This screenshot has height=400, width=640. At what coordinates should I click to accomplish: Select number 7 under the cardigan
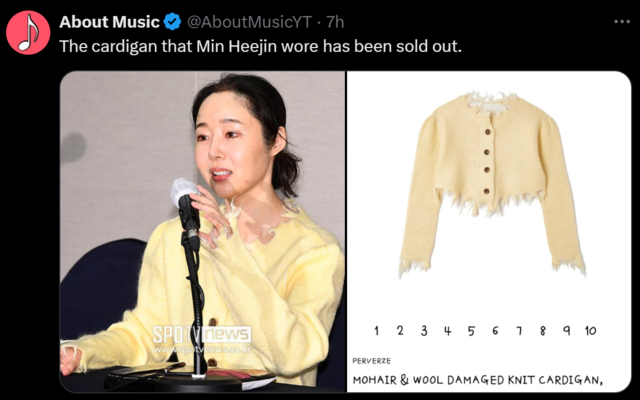pyautogui.click(x=519, y=331)
